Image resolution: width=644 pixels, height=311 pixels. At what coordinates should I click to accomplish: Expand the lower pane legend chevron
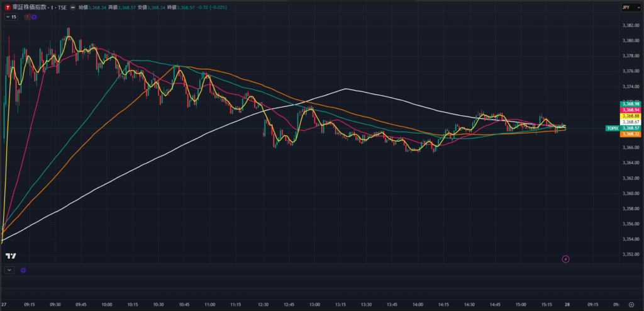point(9,270)
